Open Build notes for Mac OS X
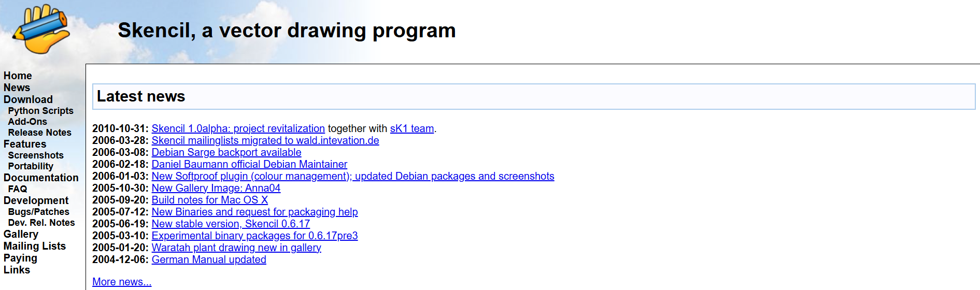 pyautogui.click(x=209, y=200)
